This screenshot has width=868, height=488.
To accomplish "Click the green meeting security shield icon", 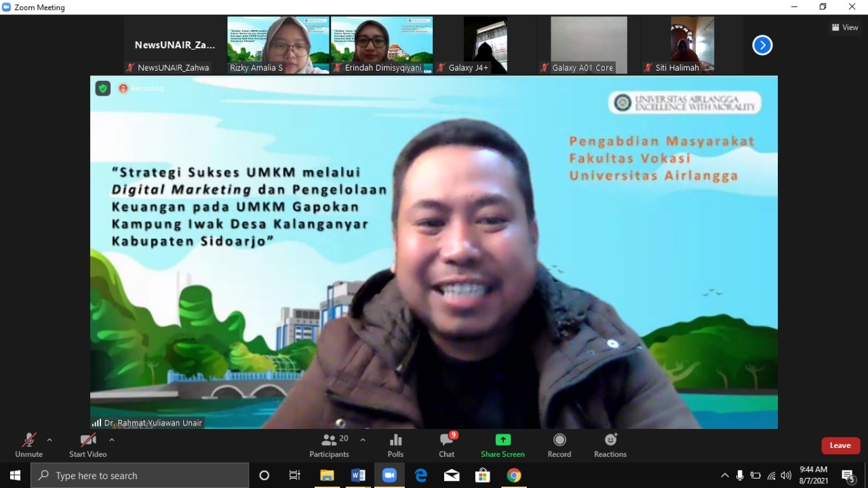I will pos(102,88).
